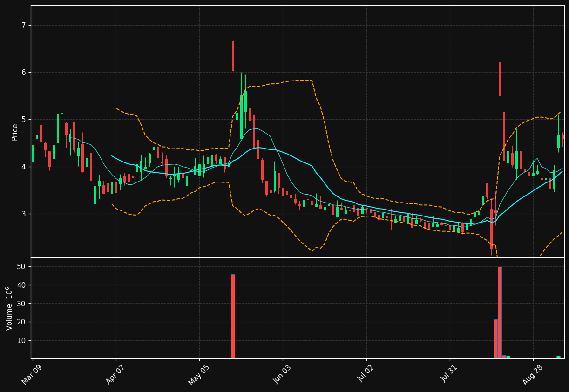Click price axis tick label 6
The width and height of the screenshot is (569, 392).
pyautogui.click(x=24, y=72)
